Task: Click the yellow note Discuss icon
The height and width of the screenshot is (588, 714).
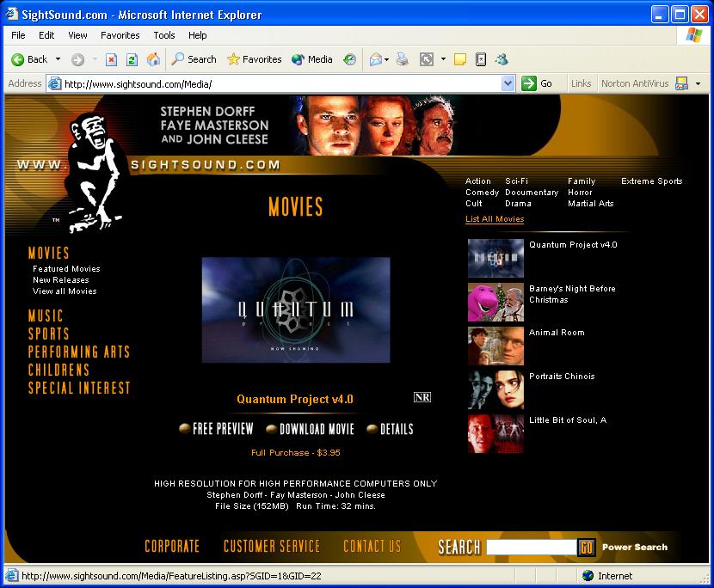Action: 460,59
